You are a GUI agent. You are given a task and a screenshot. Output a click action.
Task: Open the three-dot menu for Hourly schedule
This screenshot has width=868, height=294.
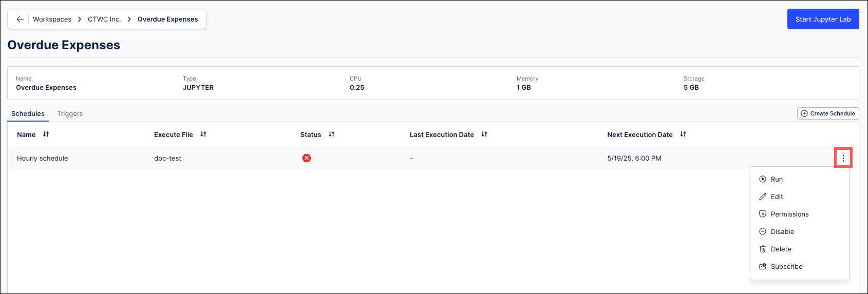click(843, 158)
